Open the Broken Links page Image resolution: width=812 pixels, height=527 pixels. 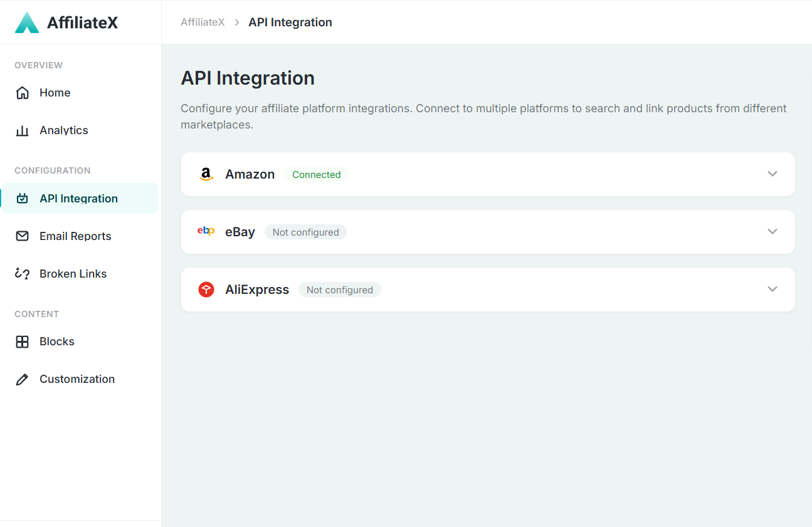coord(80,274)
